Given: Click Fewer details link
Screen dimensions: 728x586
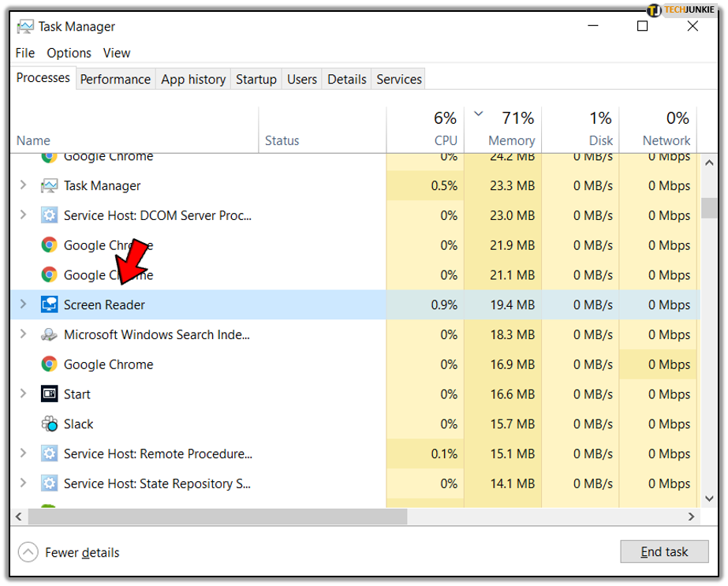Looking at the screenshot, I should [82, 553].
